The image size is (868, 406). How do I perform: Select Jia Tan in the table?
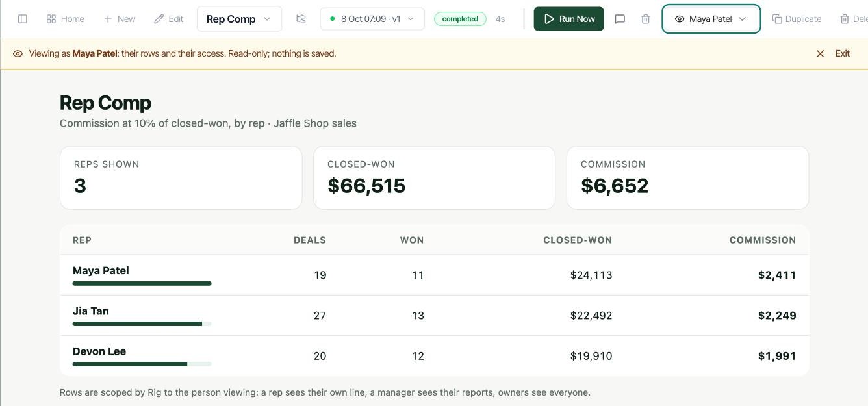(91, 311)
